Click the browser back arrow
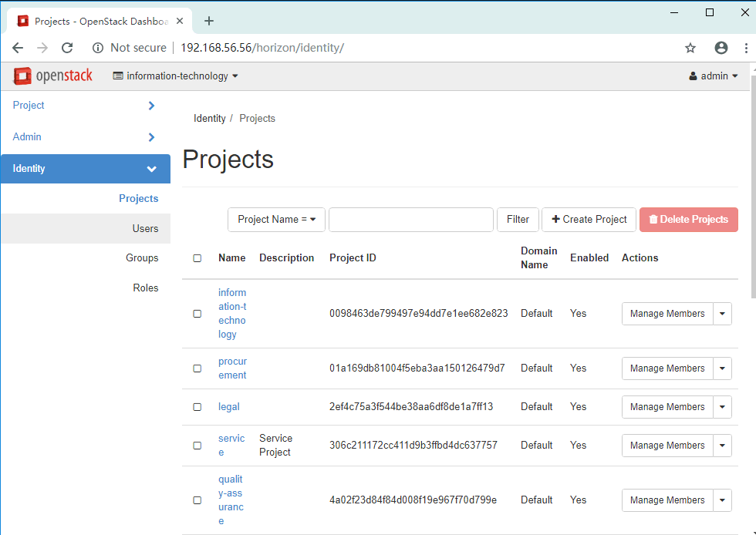Image resolution: width=756 pixels, height=535 pixels. point(18,48)
